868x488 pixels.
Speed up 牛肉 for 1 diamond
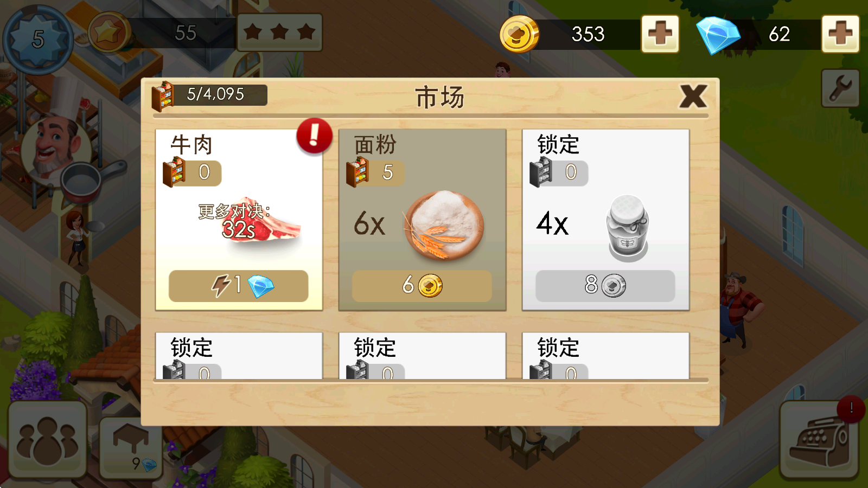[x=239, y=286]
